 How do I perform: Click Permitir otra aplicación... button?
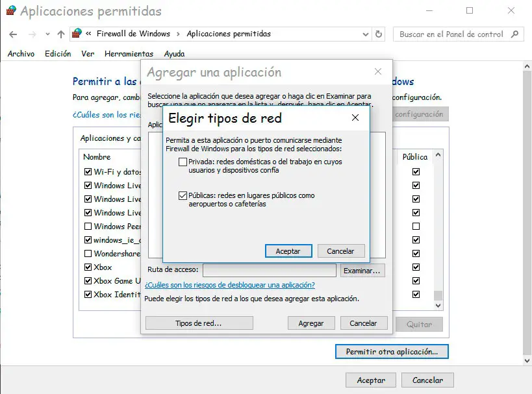click(x=392, y=352)
